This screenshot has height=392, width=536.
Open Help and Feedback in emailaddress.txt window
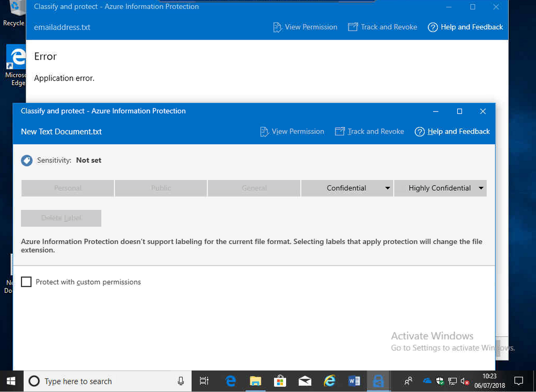(465, 27)
